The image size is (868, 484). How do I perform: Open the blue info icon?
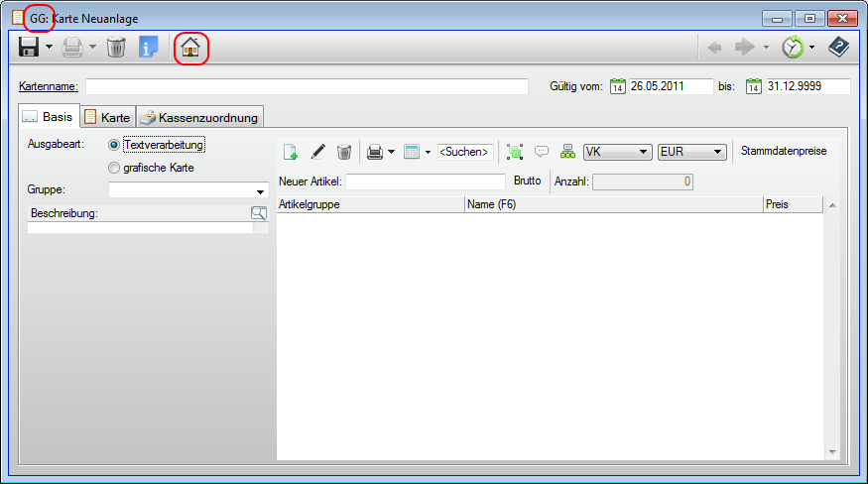tap(148, 47)
